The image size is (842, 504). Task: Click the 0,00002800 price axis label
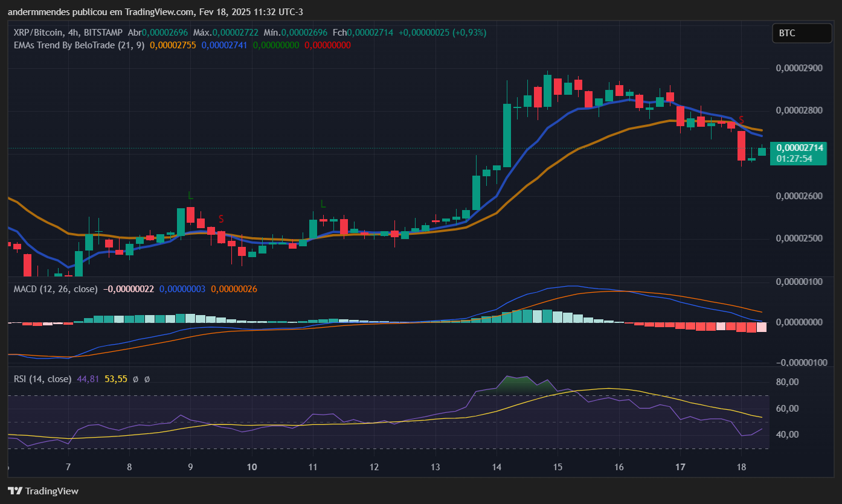point(799,111)
